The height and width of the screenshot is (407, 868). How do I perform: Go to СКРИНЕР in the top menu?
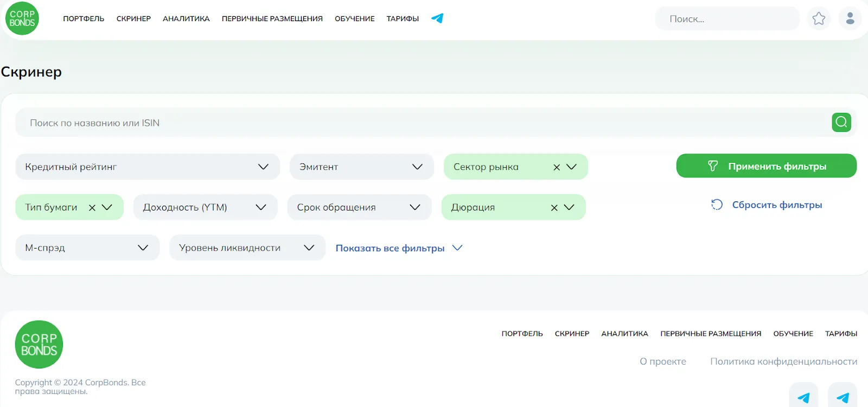point(133,18)
